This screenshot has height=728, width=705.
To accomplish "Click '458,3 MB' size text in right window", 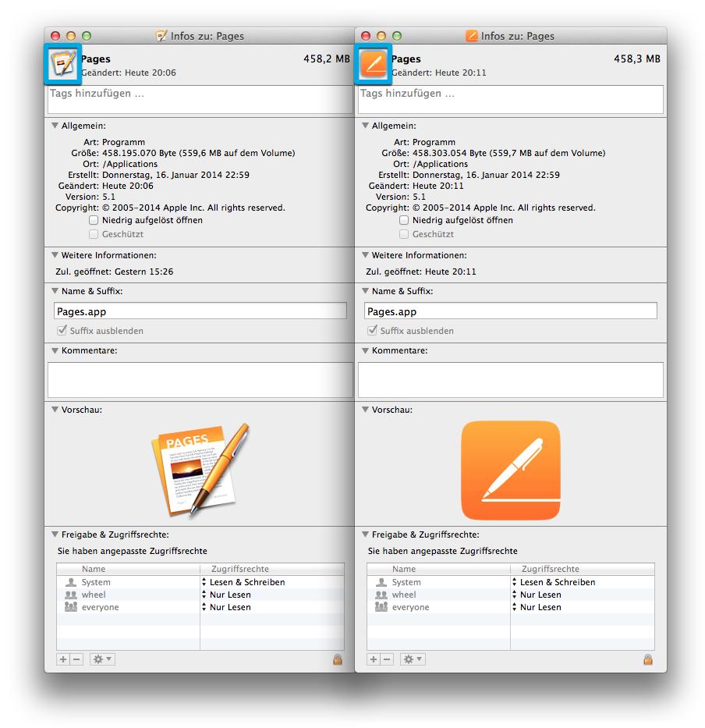I will click(x=637, y=59).
